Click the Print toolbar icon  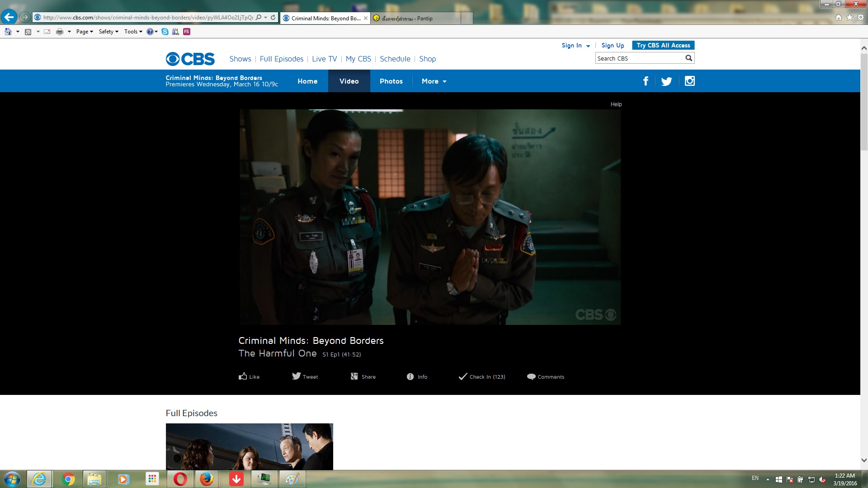click(x=60, y=32)
